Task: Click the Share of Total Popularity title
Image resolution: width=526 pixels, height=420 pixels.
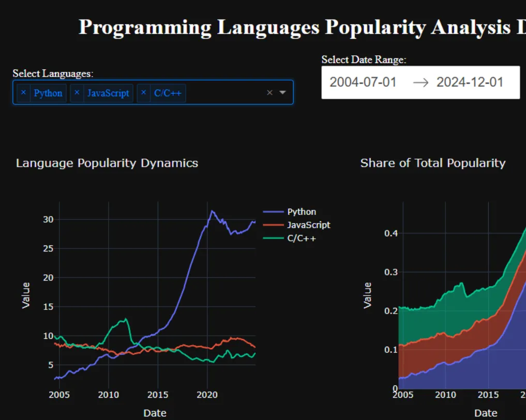Action: (432, 163)
